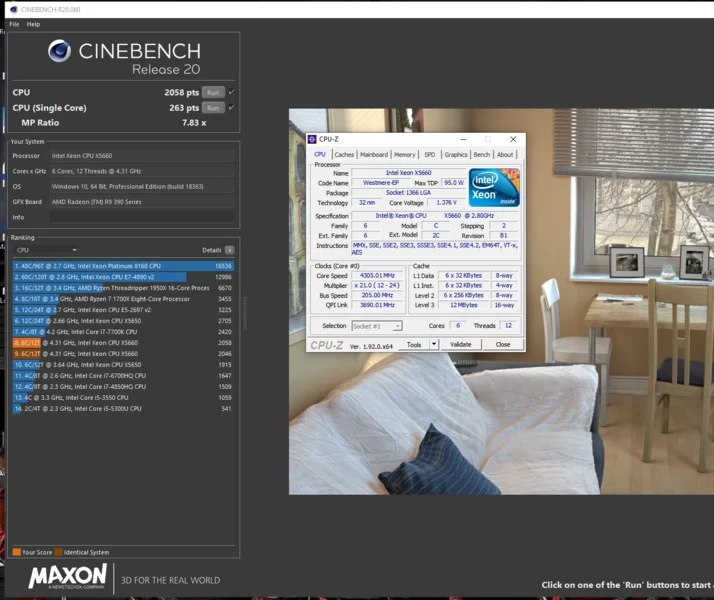Image resolution: width=714 pixels, height=600 pixels.
Task: Click the Cinebench title bar icon
Action: (14, 9)
